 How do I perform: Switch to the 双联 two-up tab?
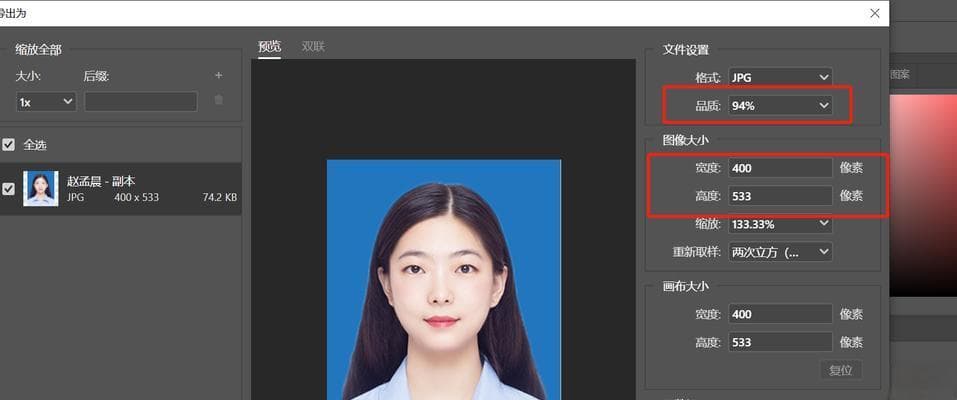pos(313,46)
